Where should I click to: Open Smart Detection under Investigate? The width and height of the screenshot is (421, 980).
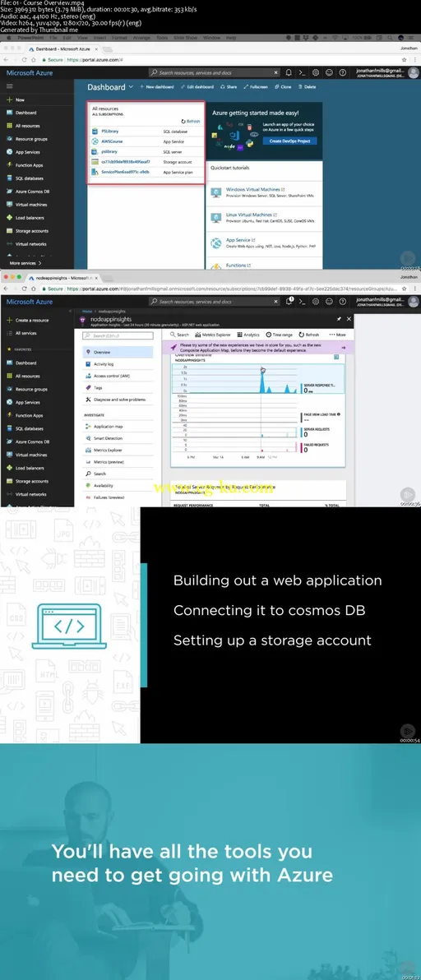(x=118, y=438)
